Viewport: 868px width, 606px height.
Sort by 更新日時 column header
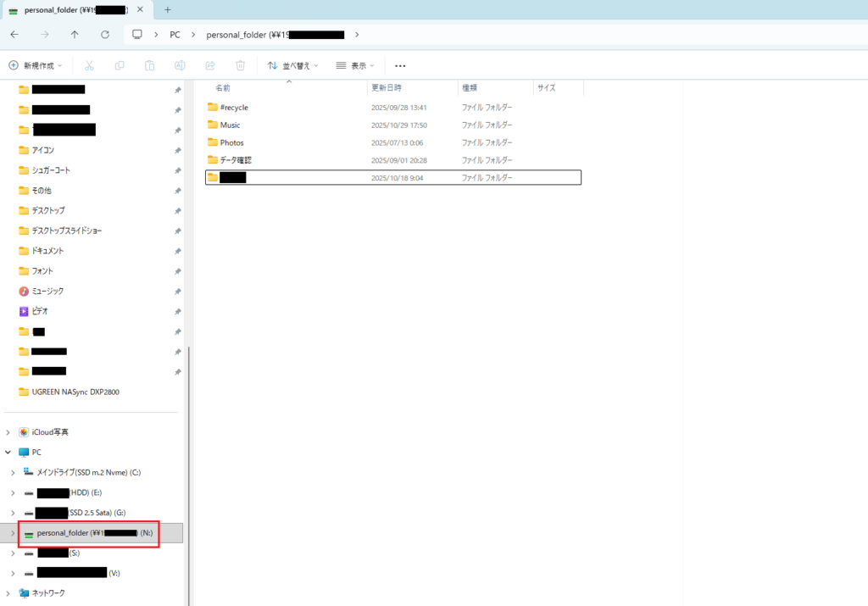pos(387,87)
